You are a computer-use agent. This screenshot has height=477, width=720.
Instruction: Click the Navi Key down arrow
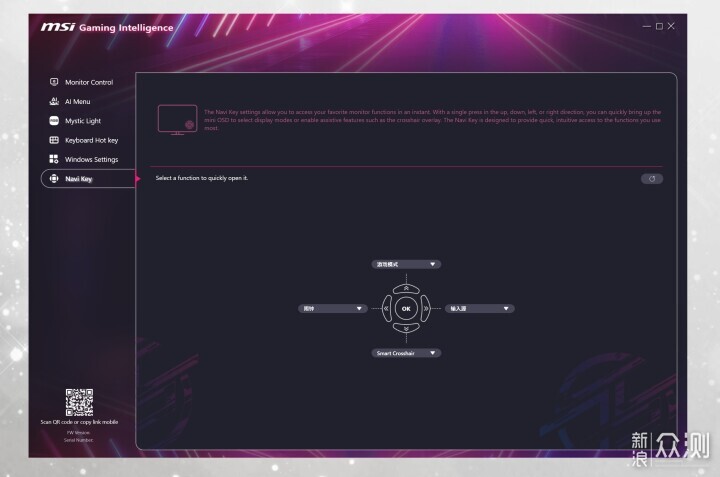click(x=406, y=328)
